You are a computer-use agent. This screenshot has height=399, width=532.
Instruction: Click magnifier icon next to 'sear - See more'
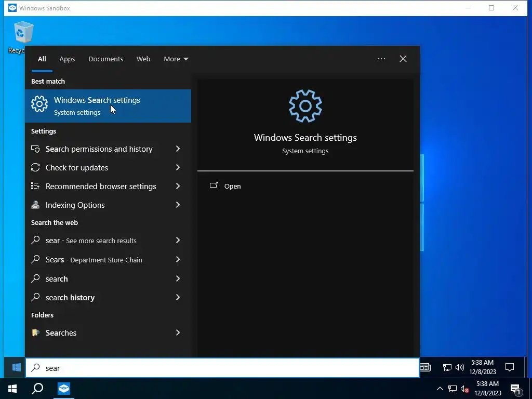coord(36,240)
